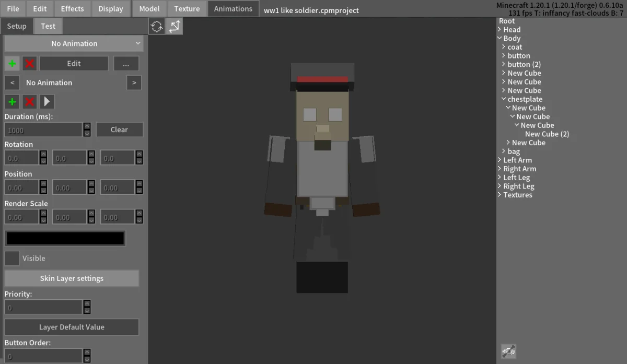Expand the Head tree node

point(500,30)
